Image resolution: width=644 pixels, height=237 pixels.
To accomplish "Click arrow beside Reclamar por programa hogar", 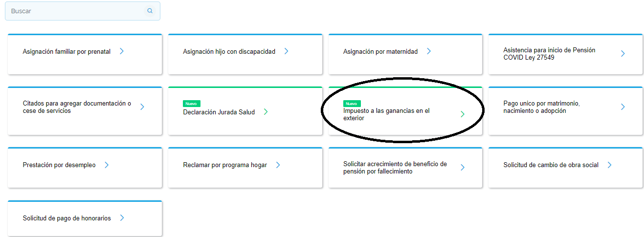I will click(278, 165).
